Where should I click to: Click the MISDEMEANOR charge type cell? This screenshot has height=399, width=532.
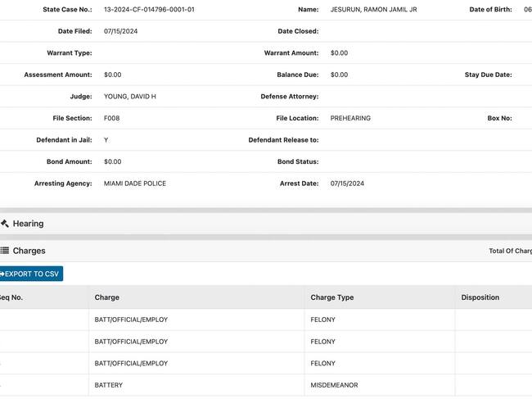click(x=334, y=385)
